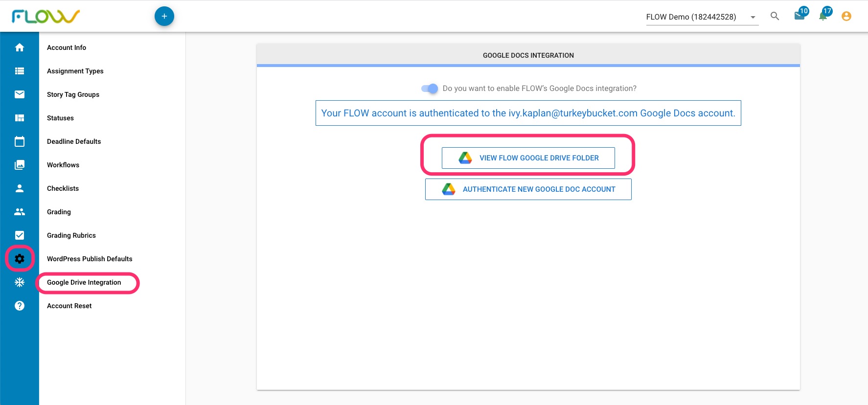Open the snowflake sidebar icon
The image size is (868, 405).
coord(20,282)
